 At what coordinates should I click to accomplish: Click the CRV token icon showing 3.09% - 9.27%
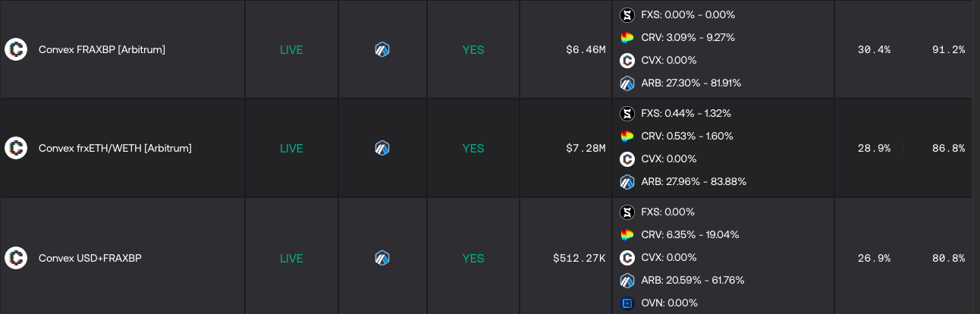tap(627, 38)
